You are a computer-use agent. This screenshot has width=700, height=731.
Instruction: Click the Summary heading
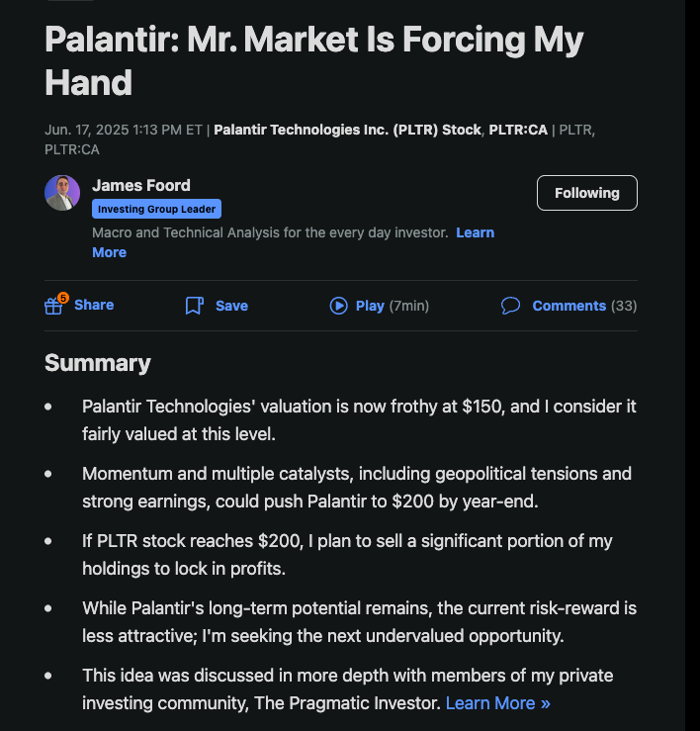point(98,363)
